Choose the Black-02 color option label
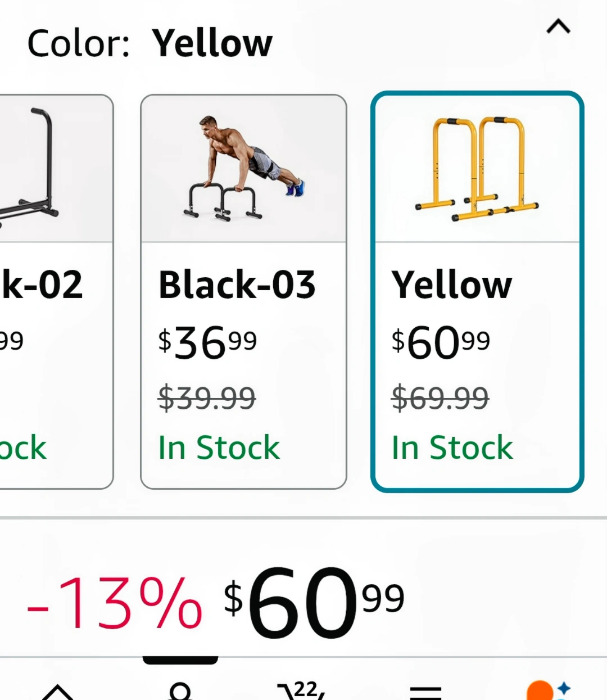The width and height of the screenshot is (607, 700). [42, 284]
